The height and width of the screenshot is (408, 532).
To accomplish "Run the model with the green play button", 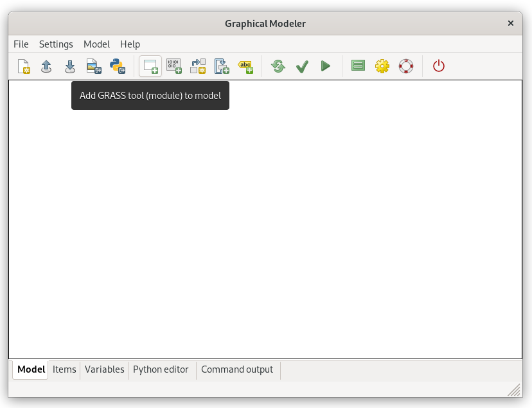I will pyautogui.click(x=325, y=66).
